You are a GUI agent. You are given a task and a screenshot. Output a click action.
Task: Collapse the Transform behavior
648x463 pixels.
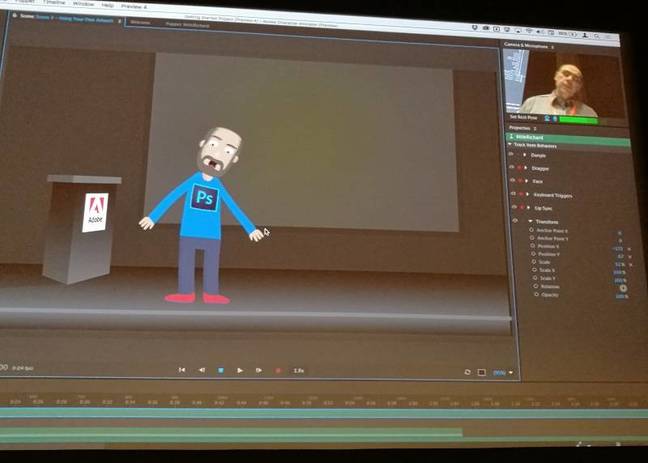click(x=530, y=221)
